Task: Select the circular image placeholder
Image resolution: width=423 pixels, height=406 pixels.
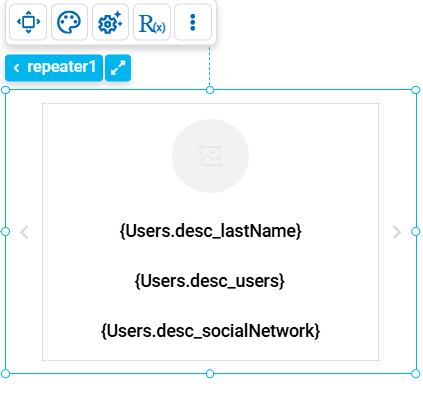Action: 210,156
